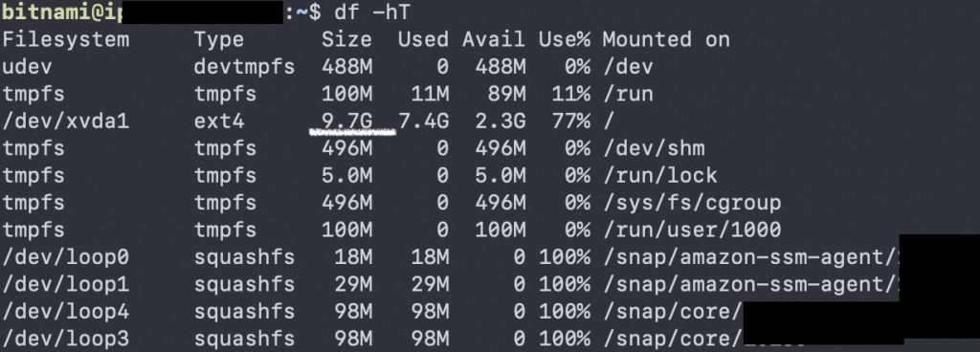Image resolution: width=980 pixels, height=352 pixels.
Task: Click the /run/lock mount path
Action: (x=660, y=175)
